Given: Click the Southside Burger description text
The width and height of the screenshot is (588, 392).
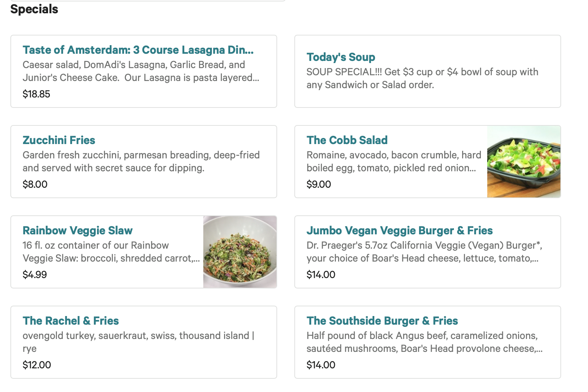Looking at the screenshot, I should click(x=424, y=342).
